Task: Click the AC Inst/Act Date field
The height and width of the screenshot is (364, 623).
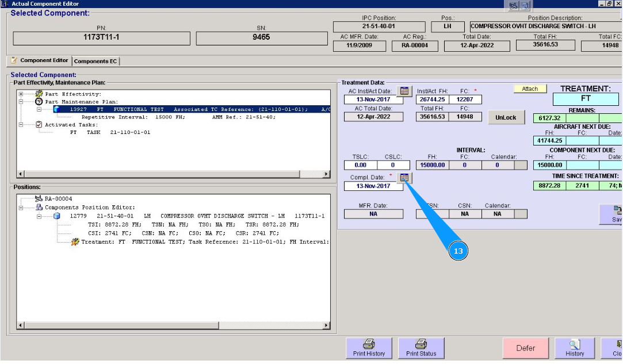Action: pos(373,99)
